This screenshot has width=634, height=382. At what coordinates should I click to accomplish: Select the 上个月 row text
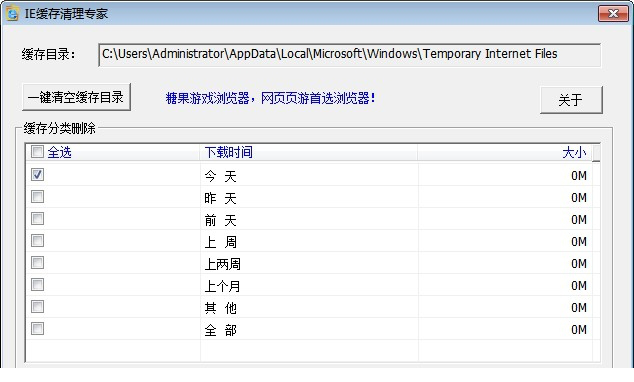[222, 286]
